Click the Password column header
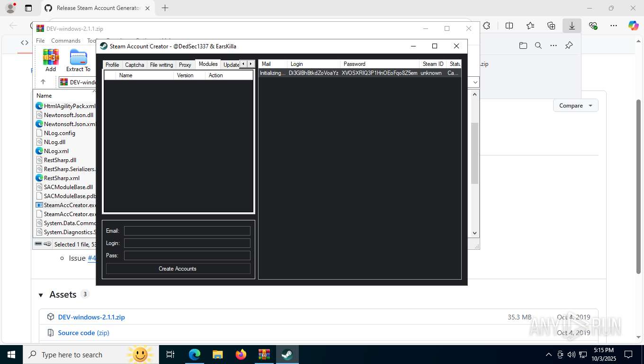The width and height of the screenshot is (644, 364). pyautogui.click(x=380, y=64)
